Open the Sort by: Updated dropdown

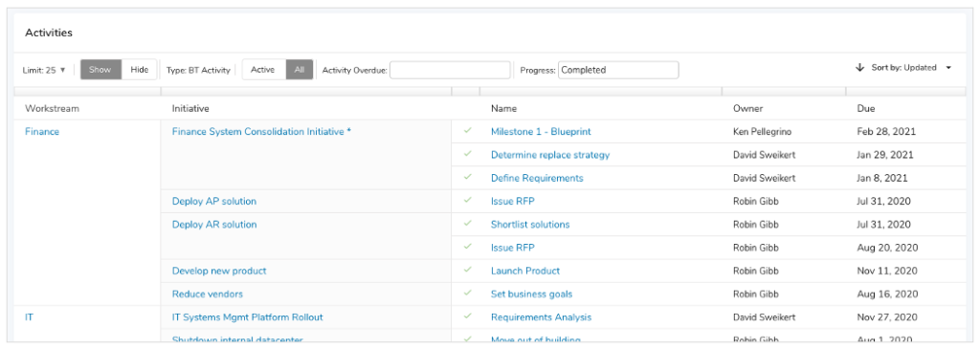click(x=911, y=68)
